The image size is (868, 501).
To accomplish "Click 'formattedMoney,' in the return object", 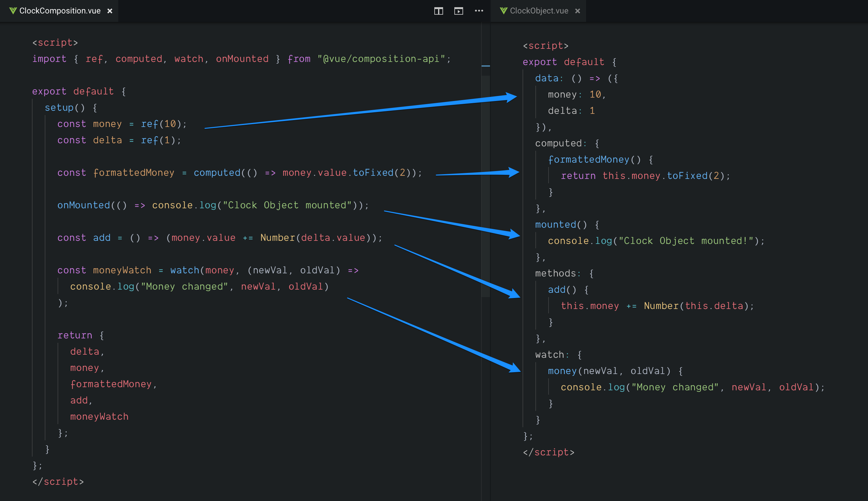I will [x=114, y=384].
